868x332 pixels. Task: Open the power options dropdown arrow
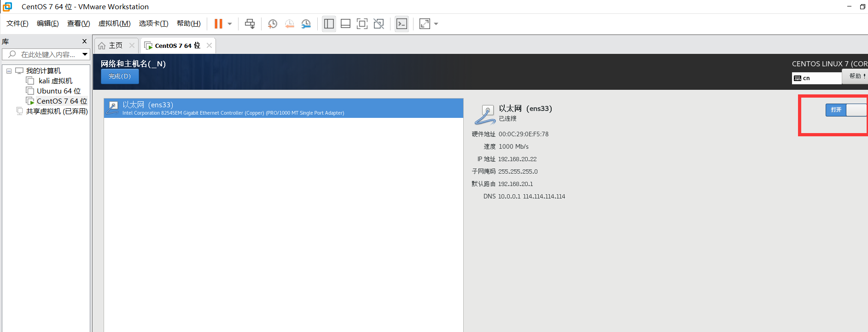pos(230,24)
